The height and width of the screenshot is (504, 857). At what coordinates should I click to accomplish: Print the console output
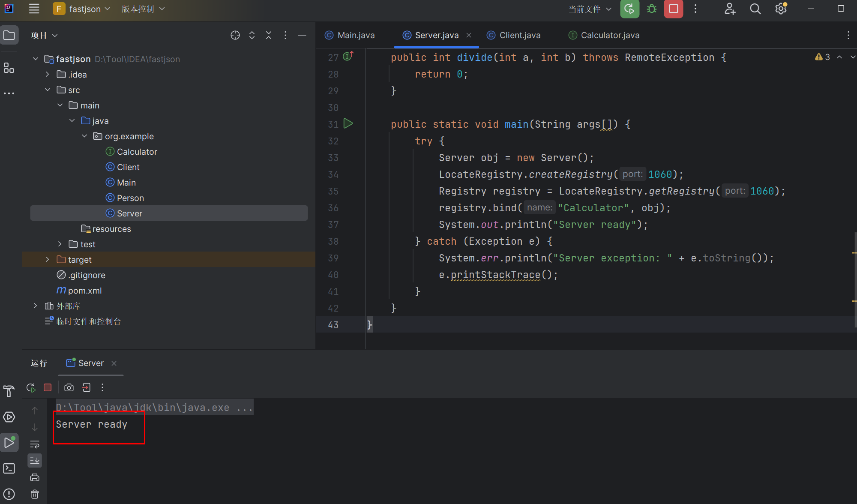coord(35,477)
